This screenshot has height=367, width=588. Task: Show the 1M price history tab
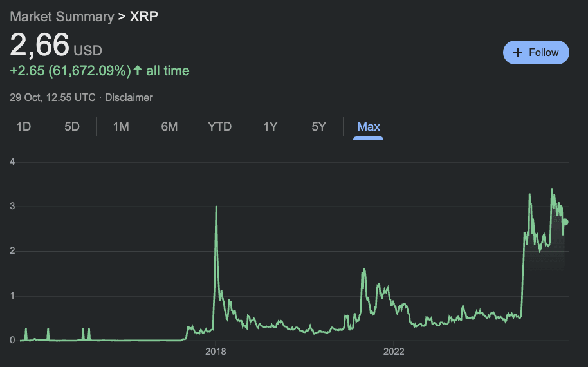tap(121, 127)
